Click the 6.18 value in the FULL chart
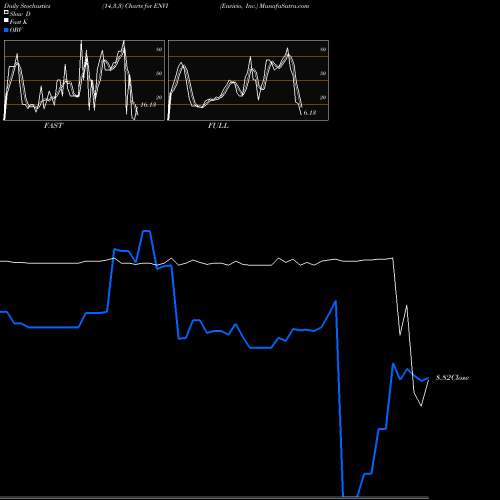The image size is (500, 500). 310,113
